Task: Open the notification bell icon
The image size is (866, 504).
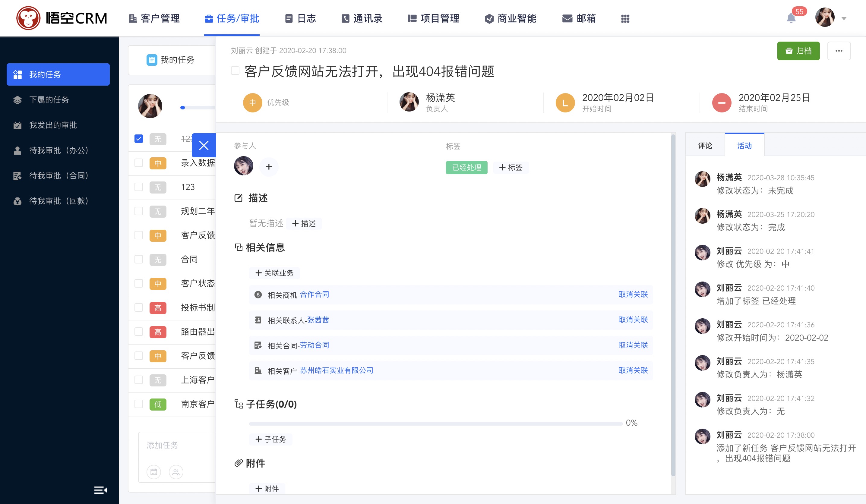Action: coord(791,18)
